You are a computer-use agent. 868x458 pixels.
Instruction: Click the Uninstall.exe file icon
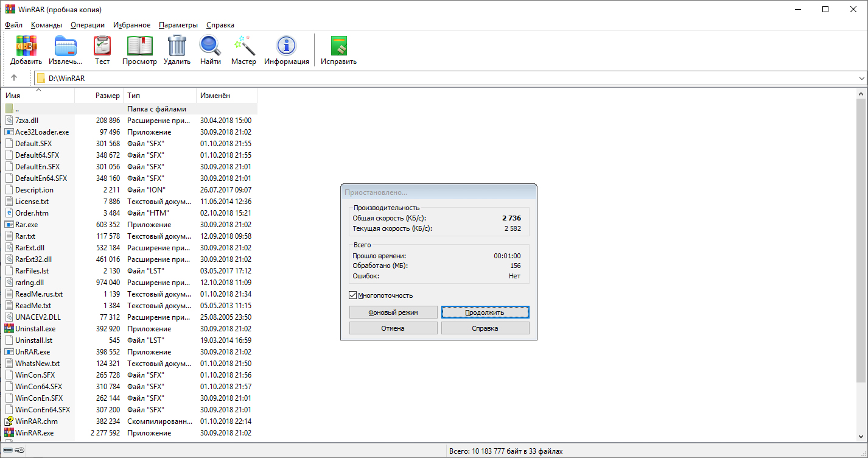(9, 329)
